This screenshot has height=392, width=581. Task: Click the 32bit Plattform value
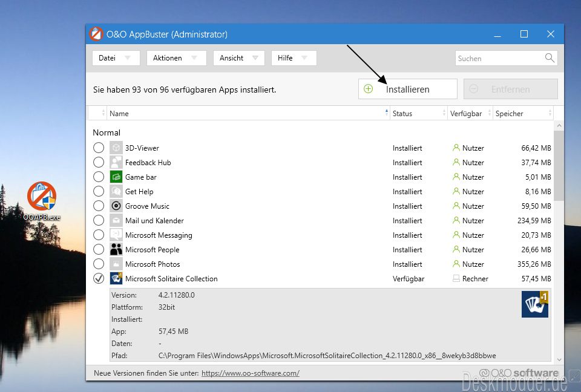pyautogui.click(x=167, y=307)
